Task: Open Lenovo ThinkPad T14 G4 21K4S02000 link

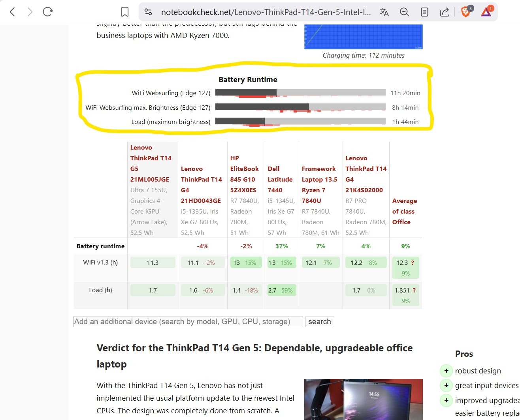Action: [366, 174]
